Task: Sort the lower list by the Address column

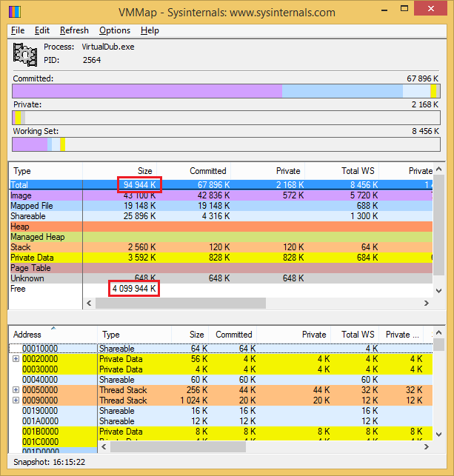Action: click(x=37, y=335)
